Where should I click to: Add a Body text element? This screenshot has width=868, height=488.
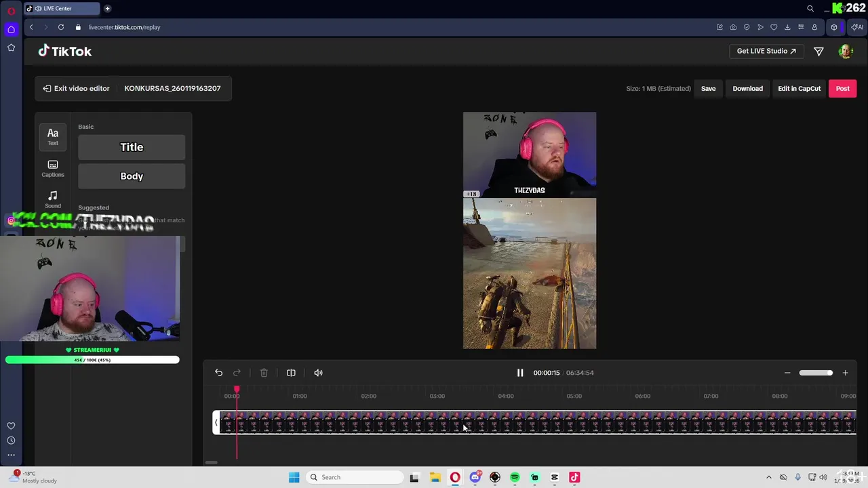click(132, 176)
